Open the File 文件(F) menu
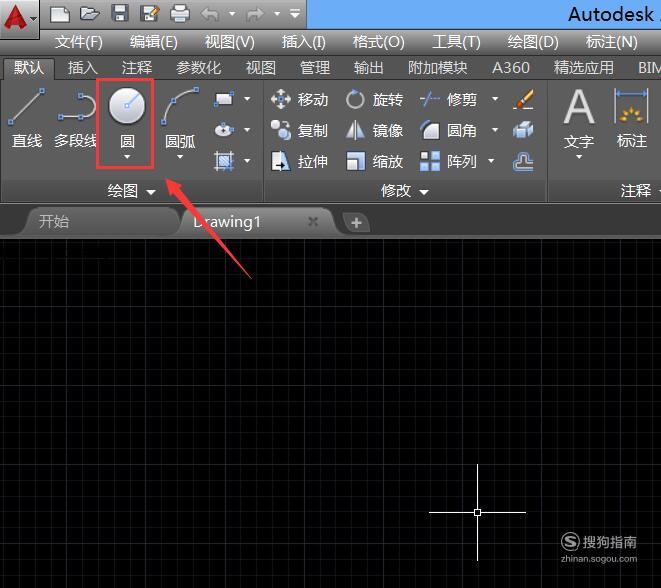 tap(79, 42)
